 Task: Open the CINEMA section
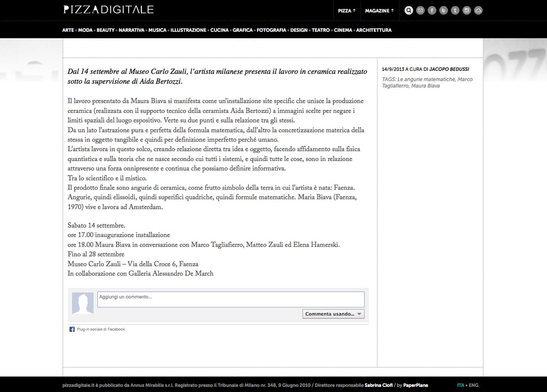click(x=343, y=30)
